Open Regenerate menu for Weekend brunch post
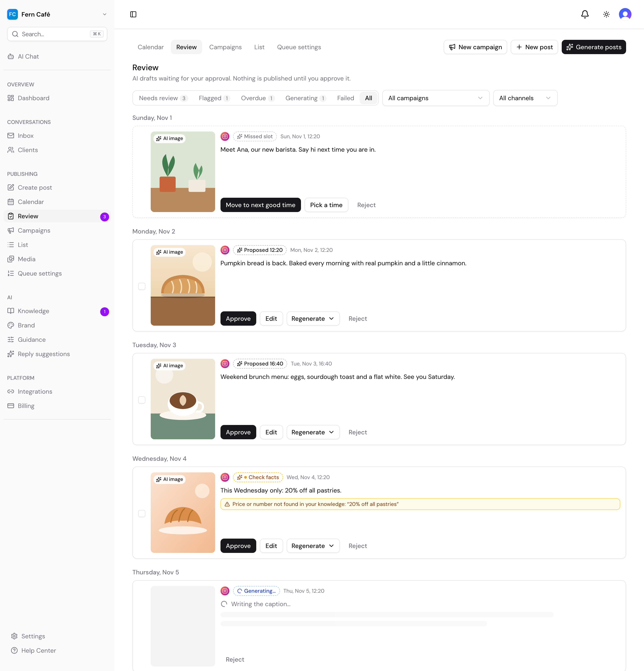644x671 pixels. click(313, 432)
